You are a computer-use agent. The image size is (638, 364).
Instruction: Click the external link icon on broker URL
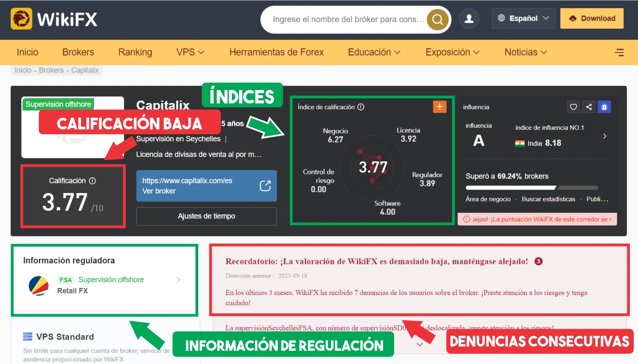[x=265, y=186]
